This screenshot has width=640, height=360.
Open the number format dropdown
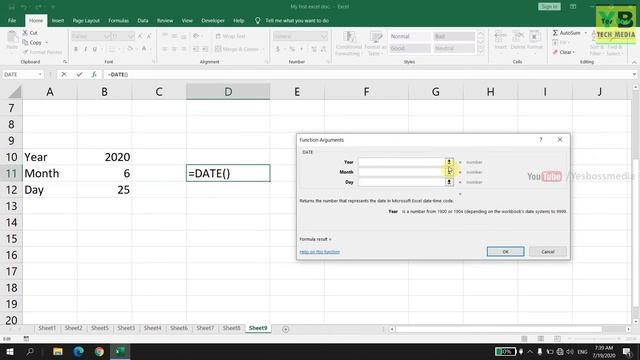324,36
